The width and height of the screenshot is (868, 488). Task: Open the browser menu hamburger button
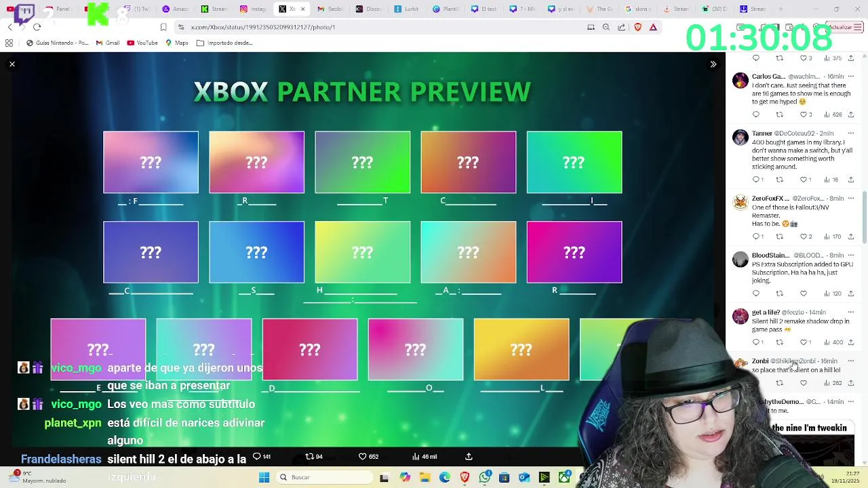(x=859, y=27)
